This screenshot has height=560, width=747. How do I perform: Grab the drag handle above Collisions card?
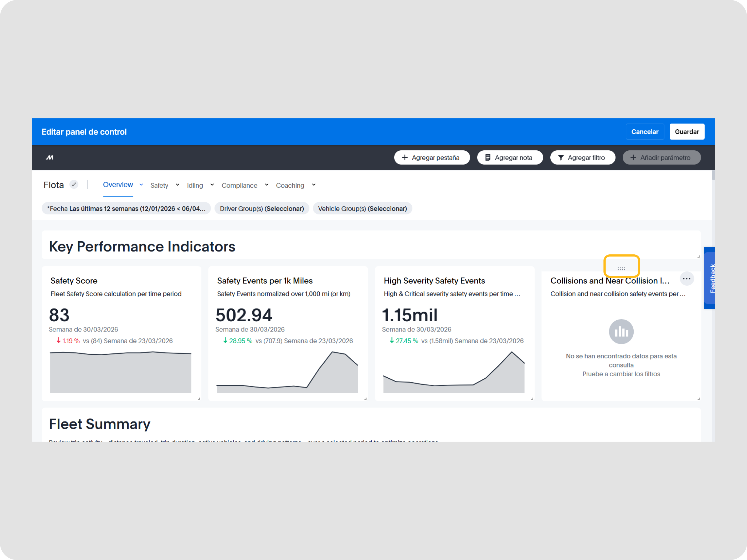click(x=621, y=269)
